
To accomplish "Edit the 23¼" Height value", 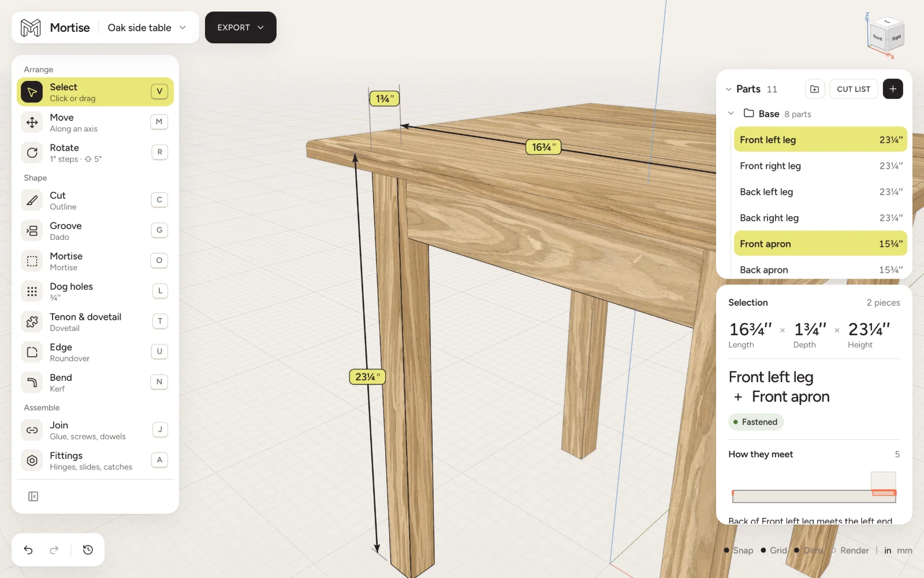I will click(x=869, y=329).
